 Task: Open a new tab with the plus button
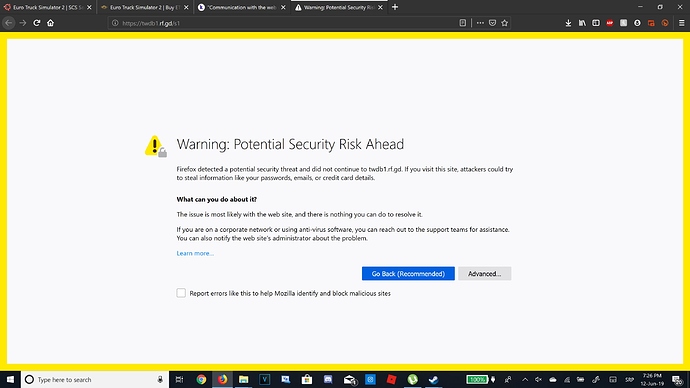pyautogui.click(x=395, y=7)
